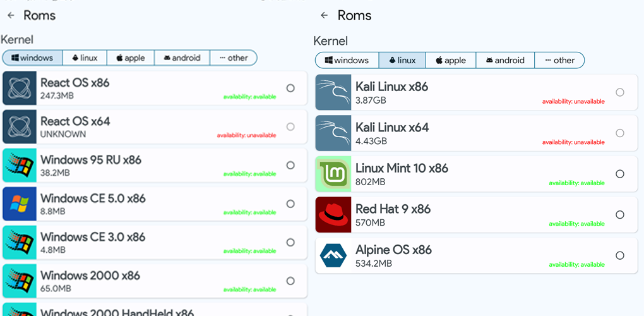Screen dimensions: 644x316
Task: Select the Windows CE 5.0 x86 radio button
Action: pyautogui.click(x=290, y=204)
